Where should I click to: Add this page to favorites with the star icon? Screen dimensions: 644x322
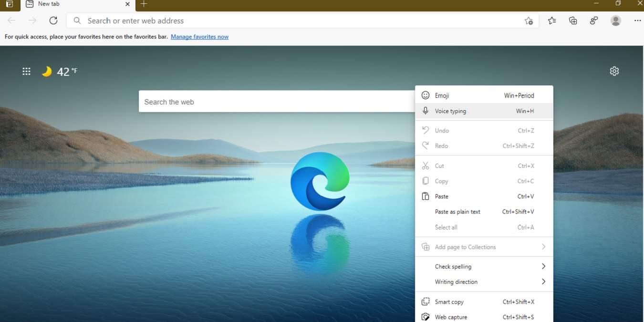[529, 21]
